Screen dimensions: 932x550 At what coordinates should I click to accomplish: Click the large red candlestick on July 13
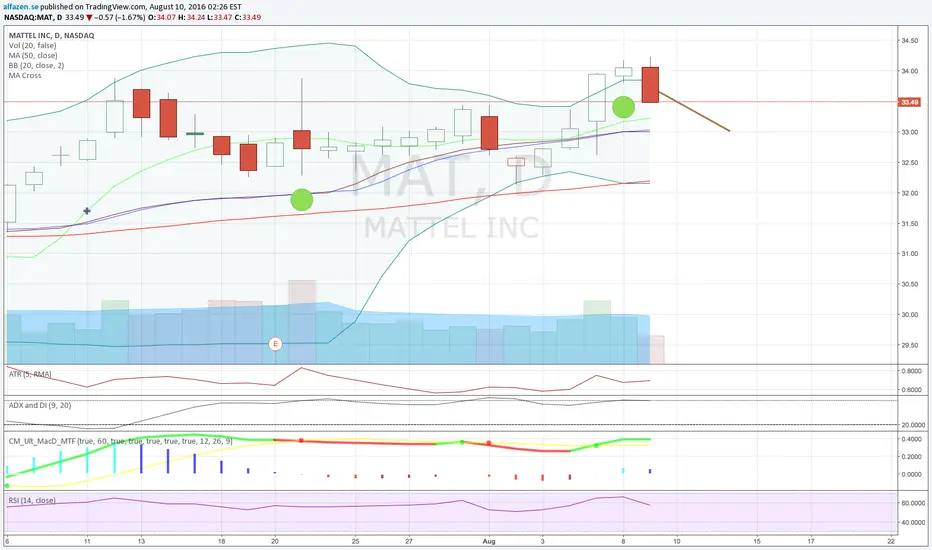[141, 103]
